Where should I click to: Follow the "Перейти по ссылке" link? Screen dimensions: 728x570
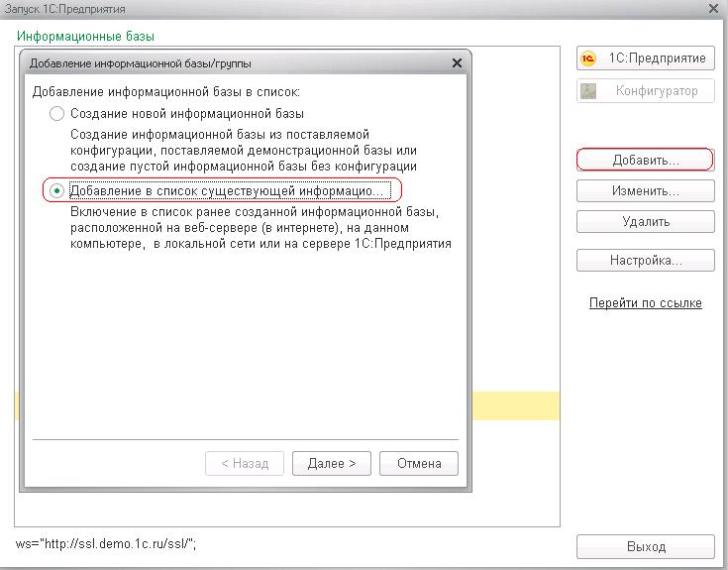point(646,303)
